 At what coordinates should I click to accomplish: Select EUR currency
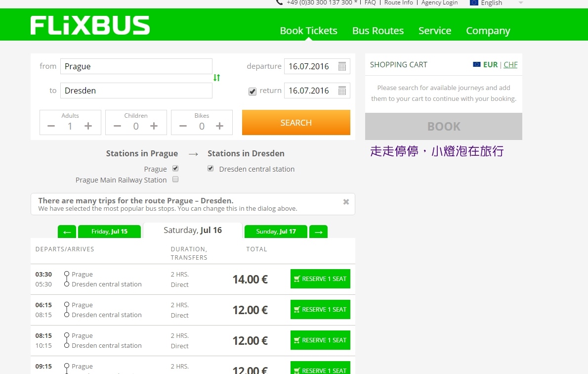491,65
